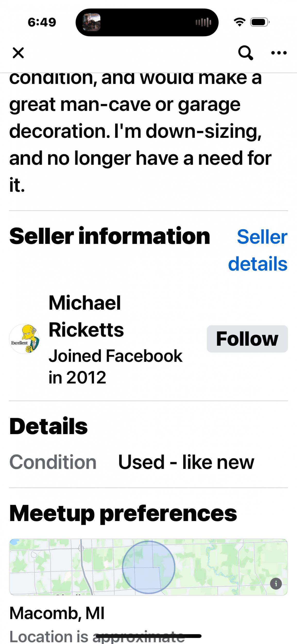The width and height of the screenshot is (297, 644).
Task: Tap the "Joined Facebook in 2012" text
Action: point(115,366)
